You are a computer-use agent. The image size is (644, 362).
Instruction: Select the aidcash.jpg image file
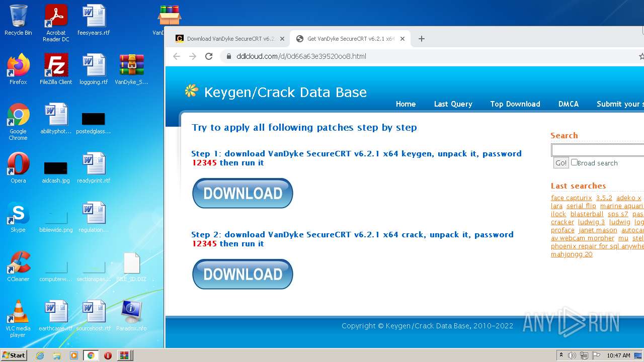(x=56, y=172)
